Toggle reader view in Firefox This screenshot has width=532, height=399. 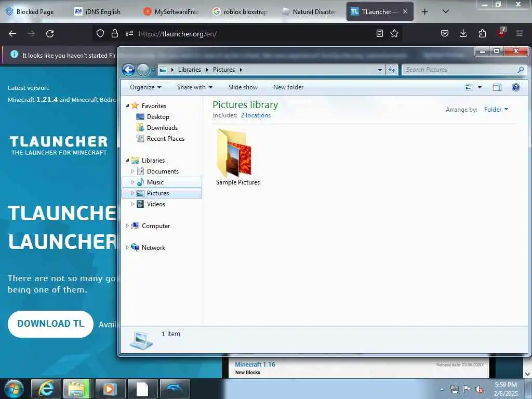coord(380,33)
